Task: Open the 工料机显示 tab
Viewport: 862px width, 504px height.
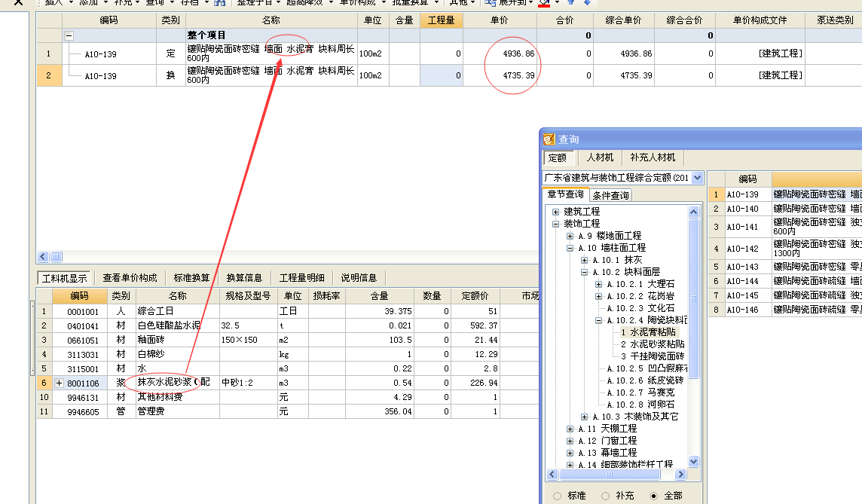Action: point(64,278)
